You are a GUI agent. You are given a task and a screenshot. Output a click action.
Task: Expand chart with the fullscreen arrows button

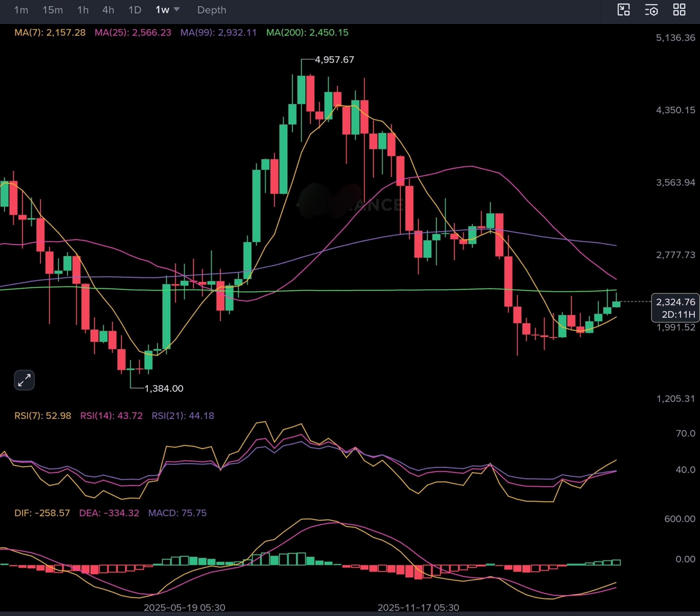(24, 380)
